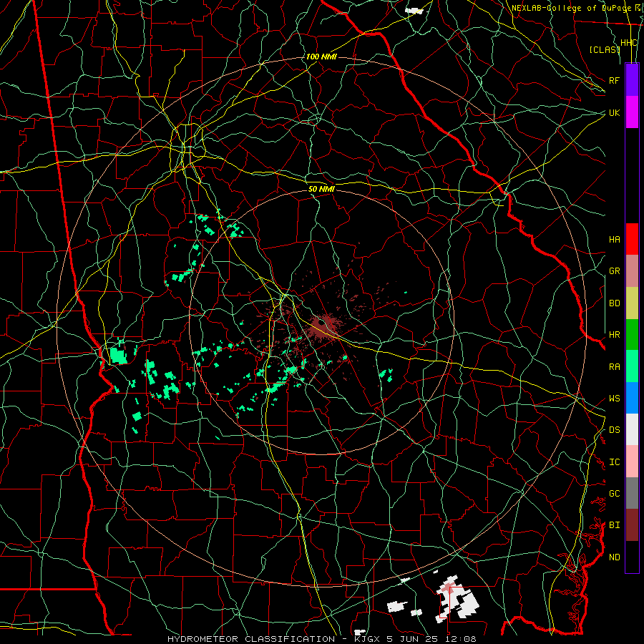Image resolution: width=644 pixels, height=644 pixels.
Task: Click the UK legend label
Action: [614, 112]
